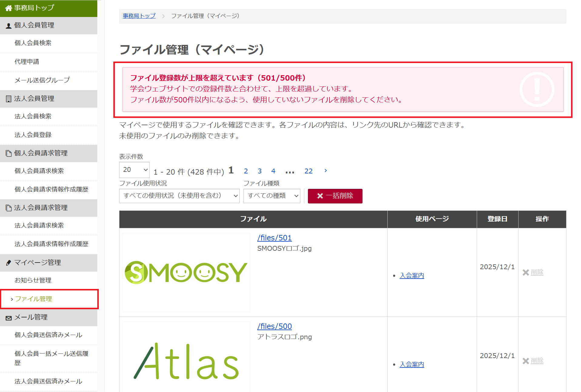Screen dimensions: 581x392
Task: Click the result count text 1 - 20 件 (428 件中)
Action: pyautogui.click(x=189, y=172)
